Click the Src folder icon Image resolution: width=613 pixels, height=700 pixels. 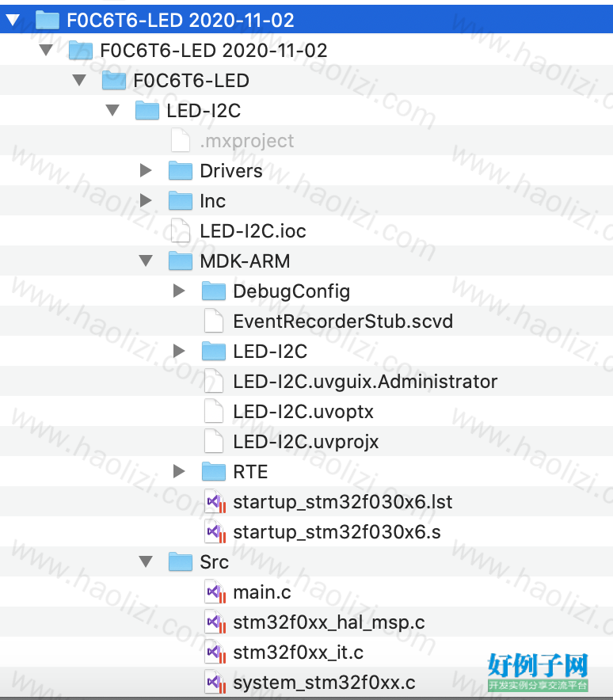[181, 561]
